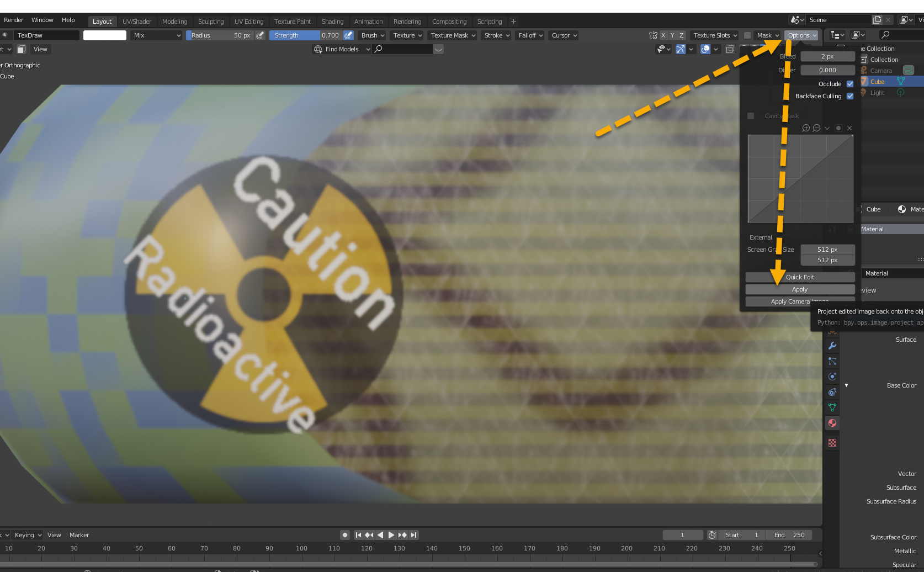Toggle Y axis symmetry
The width and height of the screenshot is (924, 572).
pos(672,35)
